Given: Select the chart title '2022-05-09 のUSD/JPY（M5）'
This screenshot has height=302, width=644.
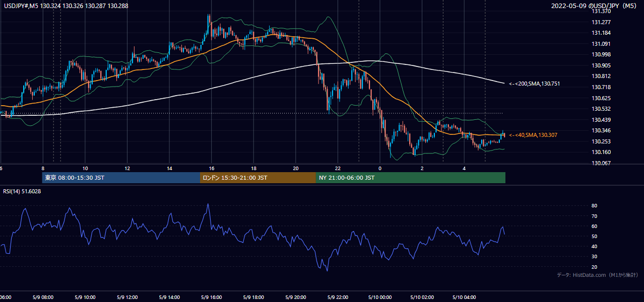Looking at the screenshot, I should pos(595,6).
